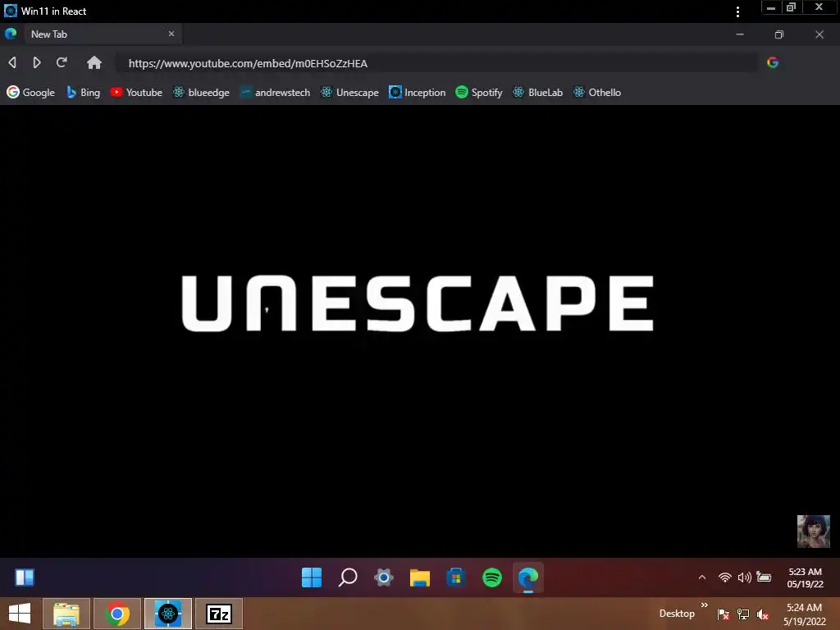Open the 5:24 AM host clock
This screenshot has width=840, height=630.
tap(804, 614)
